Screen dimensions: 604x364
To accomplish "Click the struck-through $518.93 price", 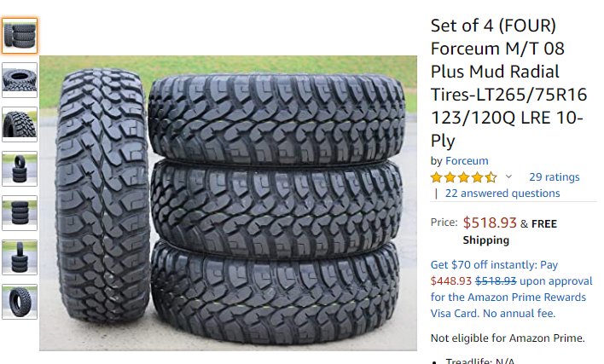I will click(496, 281).
